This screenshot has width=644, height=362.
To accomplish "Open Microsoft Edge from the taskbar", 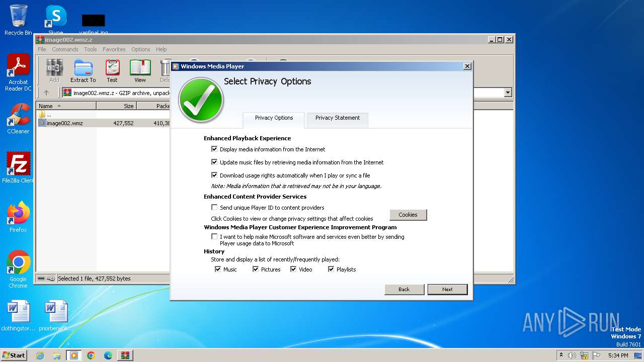I will click(108, 355).
